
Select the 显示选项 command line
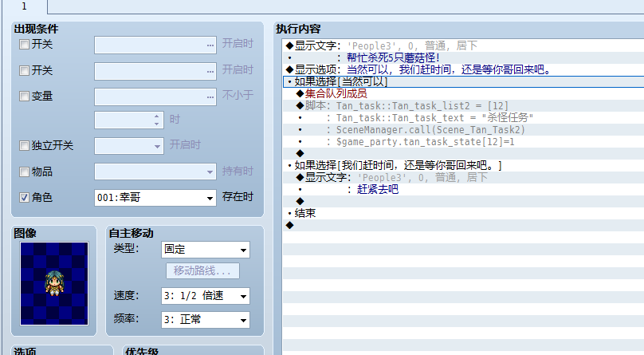coord(463,69)
